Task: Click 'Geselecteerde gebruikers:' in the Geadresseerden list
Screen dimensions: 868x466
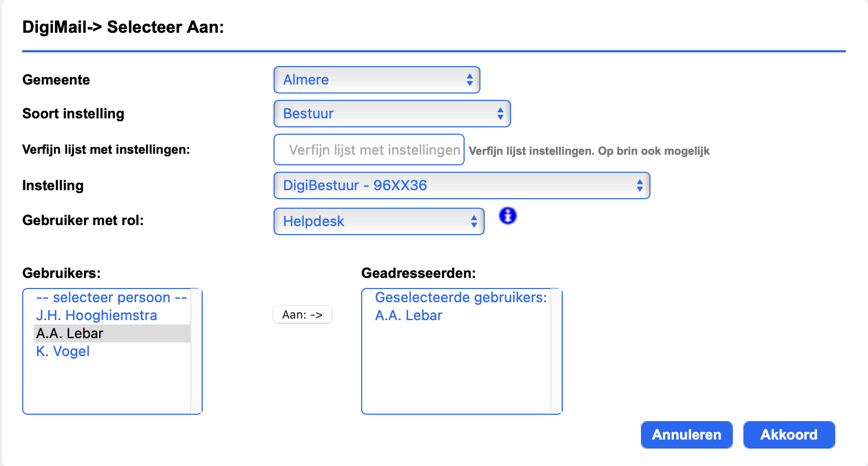Action: pos(460,297)
